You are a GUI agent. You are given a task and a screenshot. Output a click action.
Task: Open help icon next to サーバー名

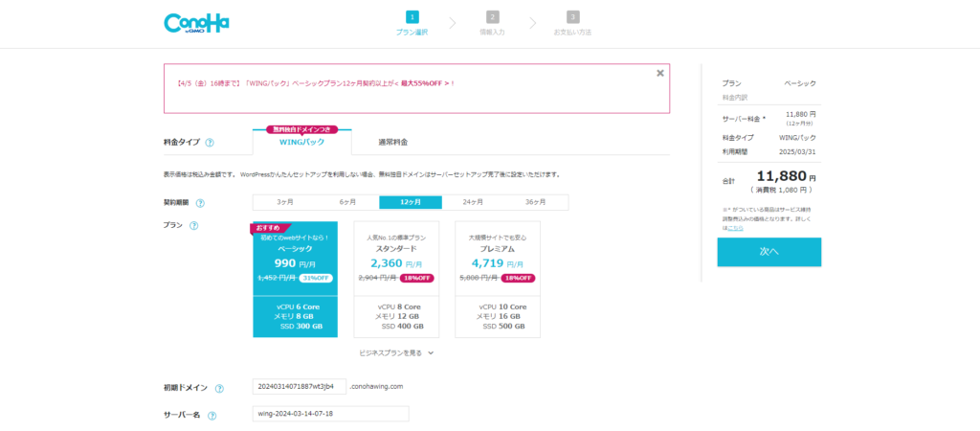[x=212, y=416]
